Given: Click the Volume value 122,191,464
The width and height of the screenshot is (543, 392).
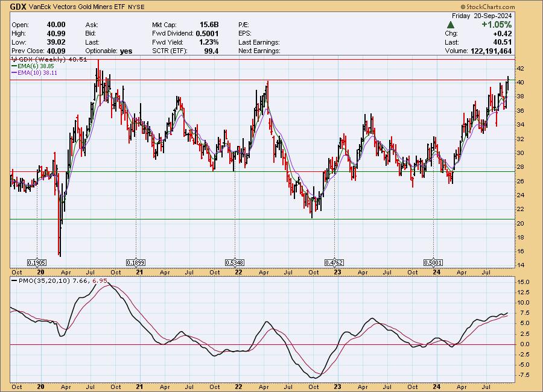Looking at the screenshot, I should [x=491, y=51].
